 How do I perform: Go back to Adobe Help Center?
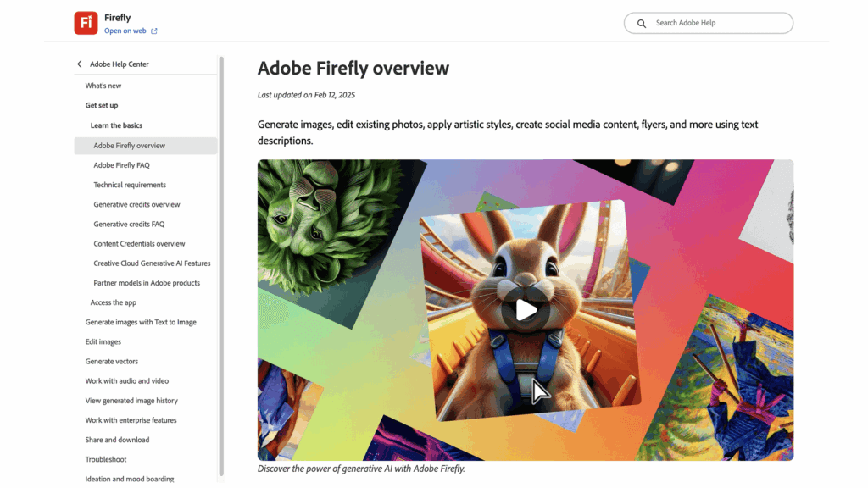point(119,64)
